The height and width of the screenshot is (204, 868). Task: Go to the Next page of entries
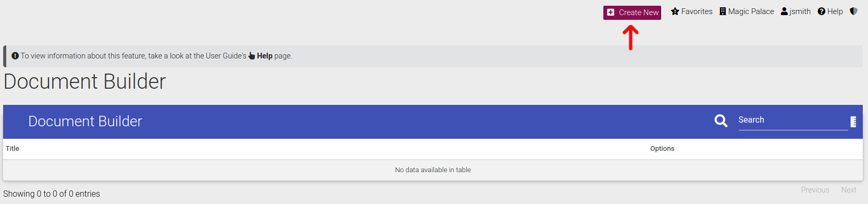coord(849,190)
